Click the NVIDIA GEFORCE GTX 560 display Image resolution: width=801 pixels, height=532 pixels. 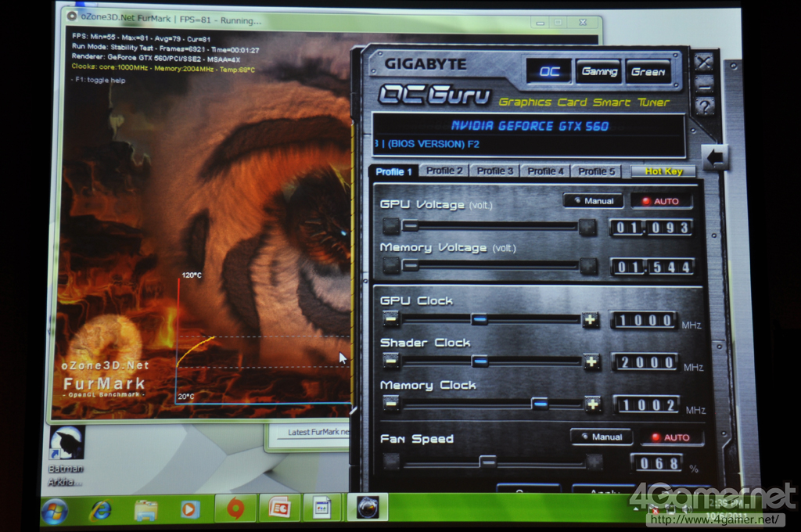(530, 126)
